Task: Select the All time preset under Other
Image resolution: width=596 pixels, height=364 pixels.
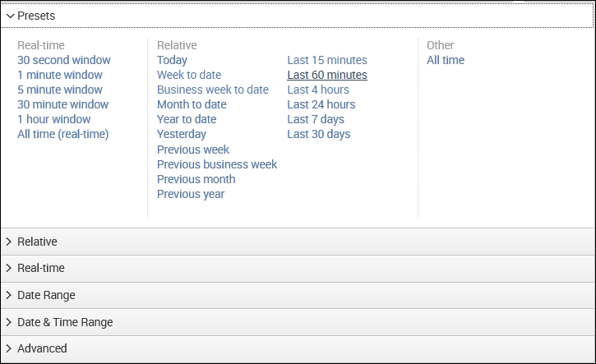Action: tap(446, 60)
